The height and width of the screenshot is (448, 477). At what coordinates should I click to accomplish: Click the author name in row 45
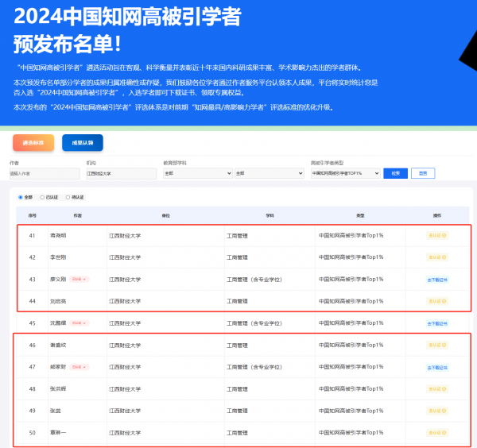tap(58, 323)
